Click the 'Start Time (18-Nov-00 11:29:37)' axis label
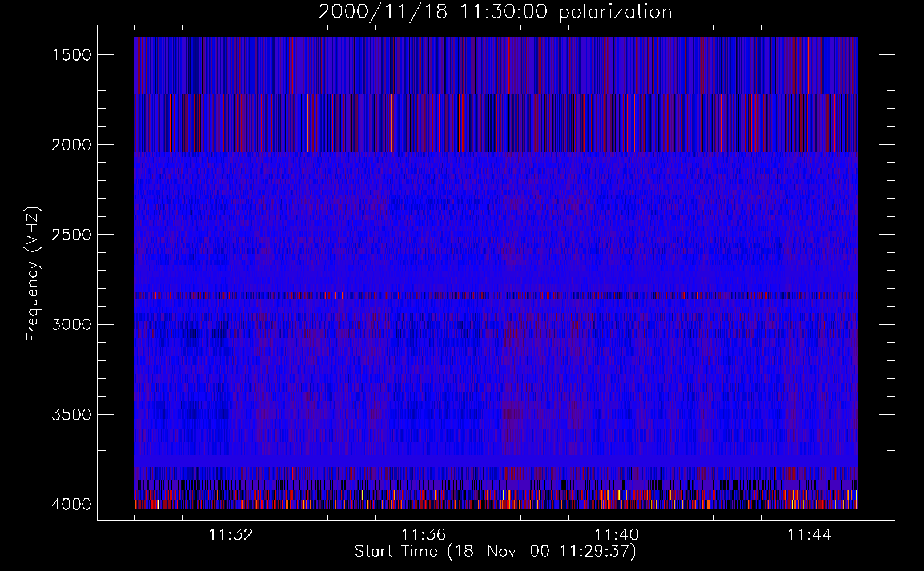This screenshot has width=924, height=571. (495, 552)
